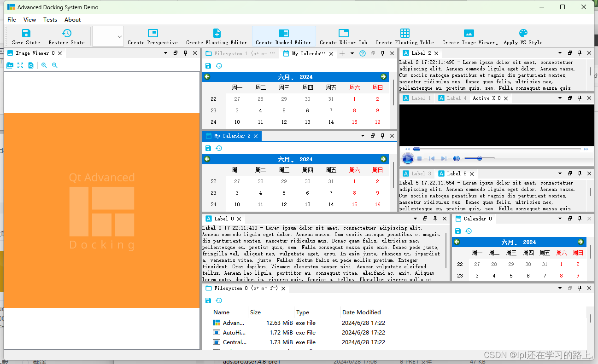Toggle the pin on Filesystem 0 panel
Viewport: 598px width, 364px height.
click(x=580, y=288)
